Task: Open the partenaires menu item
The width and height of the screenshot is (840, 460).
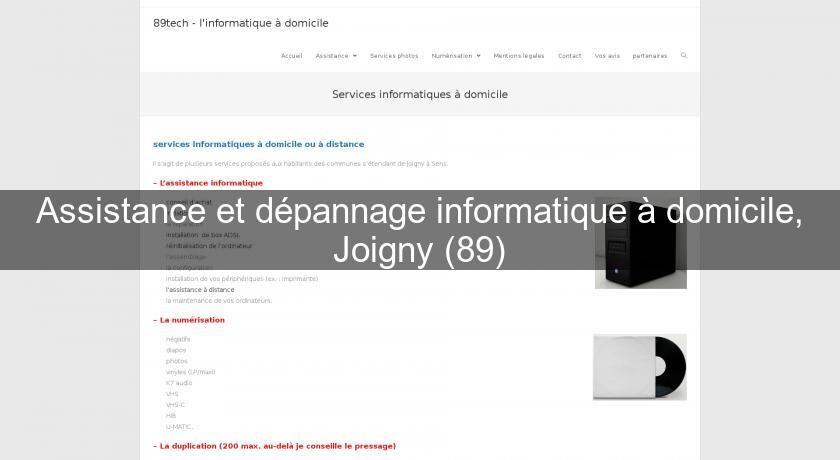Action: (650, 56)
